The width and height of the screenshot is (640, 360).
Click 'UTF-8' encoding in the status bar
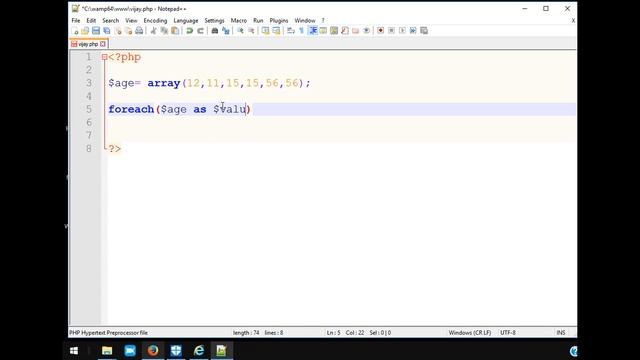508,333
